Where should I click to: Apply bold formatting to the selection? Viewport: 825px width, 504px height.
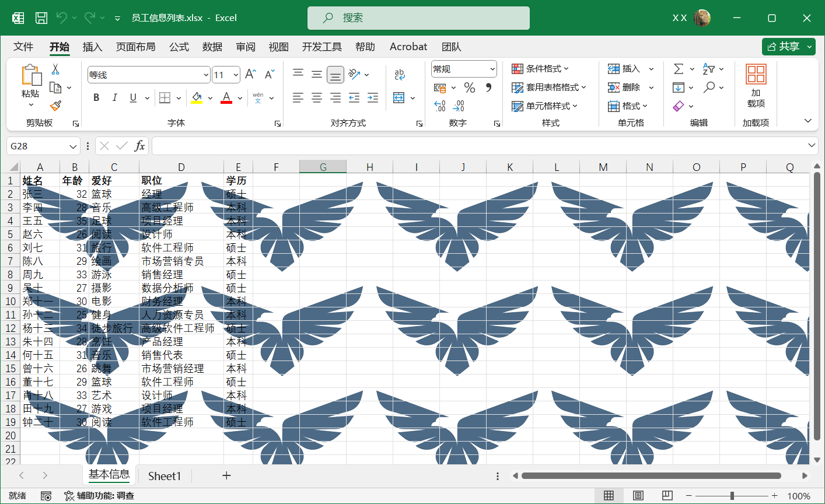pyautogui.click(x=96, y=97)
